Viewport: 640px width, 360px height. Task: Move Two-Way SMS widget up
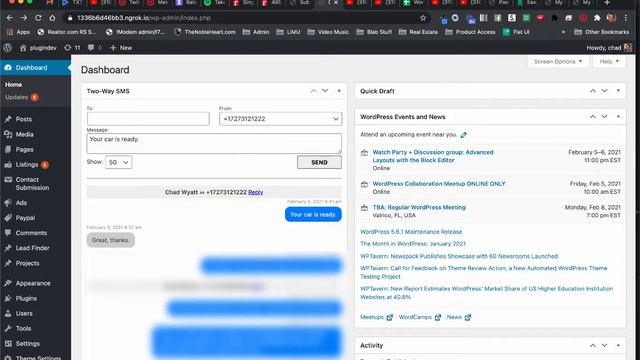(313, 91)
